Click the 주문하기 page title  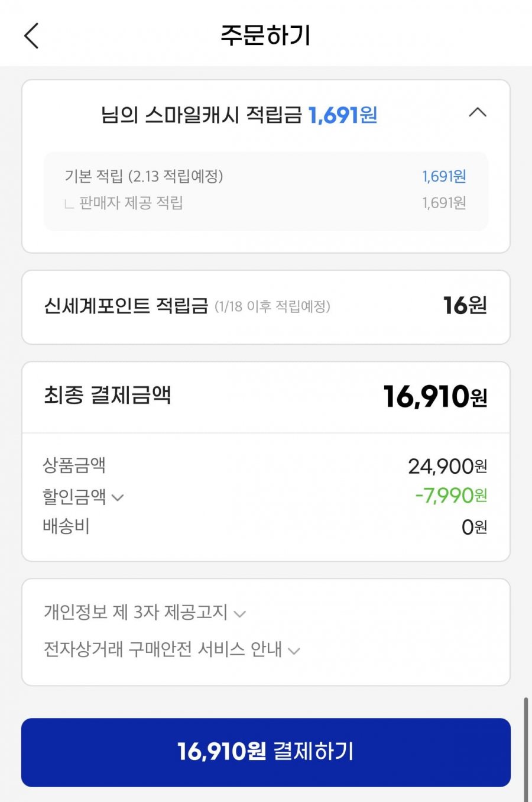(265, 35)
